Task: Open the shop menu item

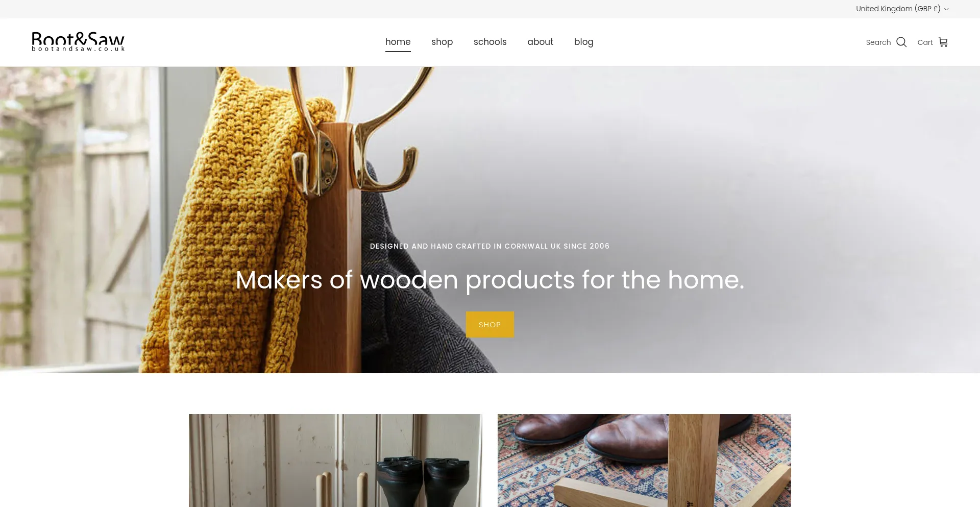Action: 442,42
